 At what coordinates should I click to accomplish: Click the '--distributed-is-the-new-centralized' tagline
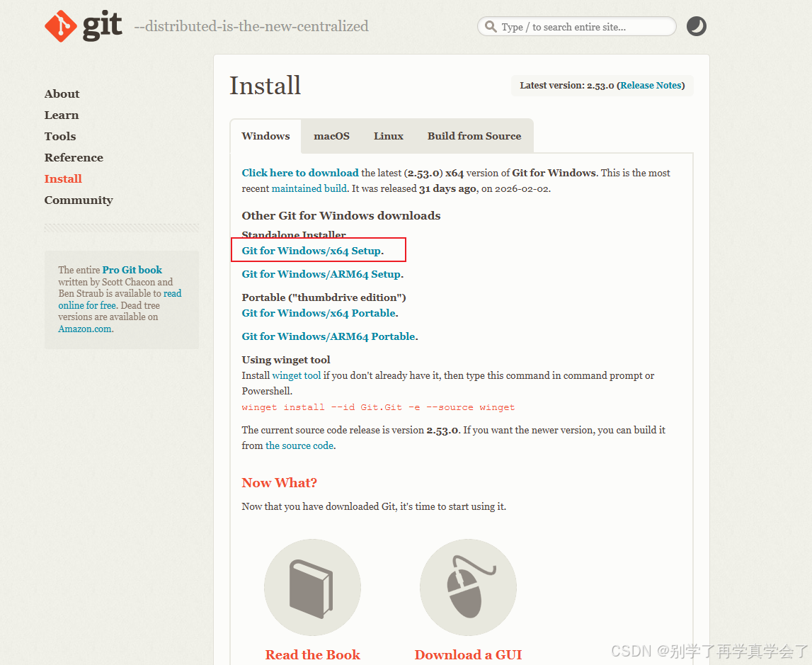(x=251, y=26)
